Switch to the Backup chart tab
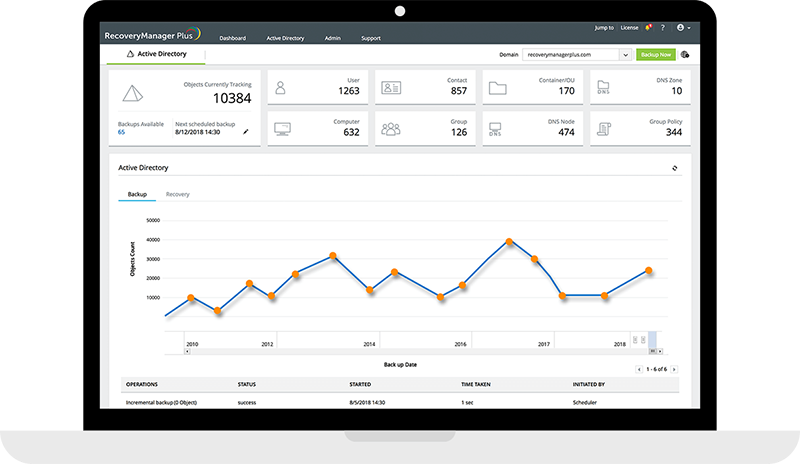800x464 pixels. click(137, 194)
